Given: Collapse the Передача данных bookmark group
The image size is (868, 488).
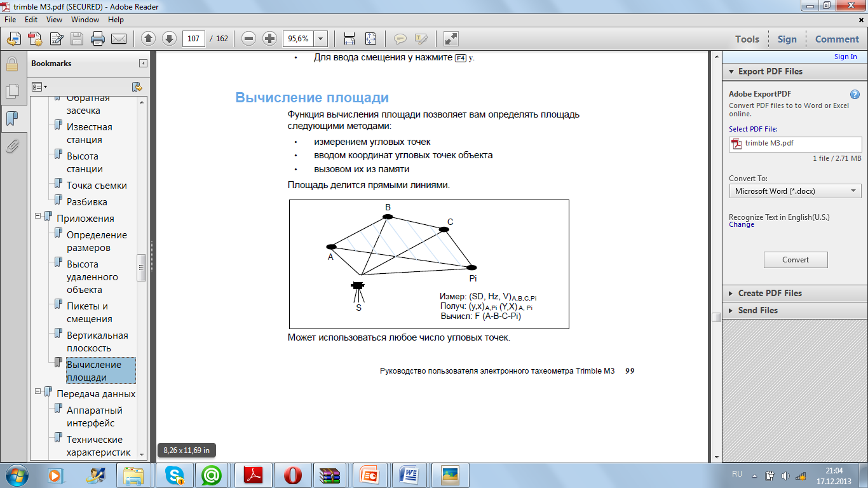Looking at the screenshot, I should 38,391.
